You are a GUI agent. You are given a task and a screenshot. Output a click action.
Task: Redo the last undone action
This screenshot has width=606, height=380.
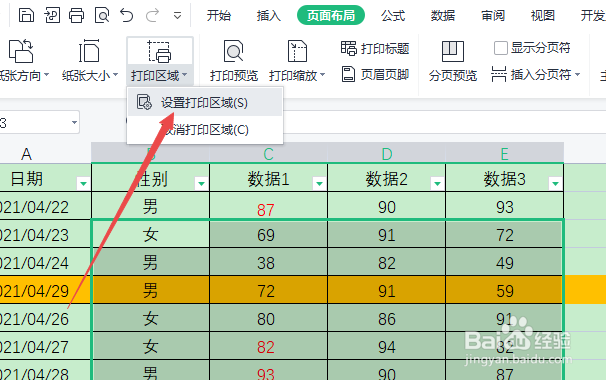click(x=152, y=15)
